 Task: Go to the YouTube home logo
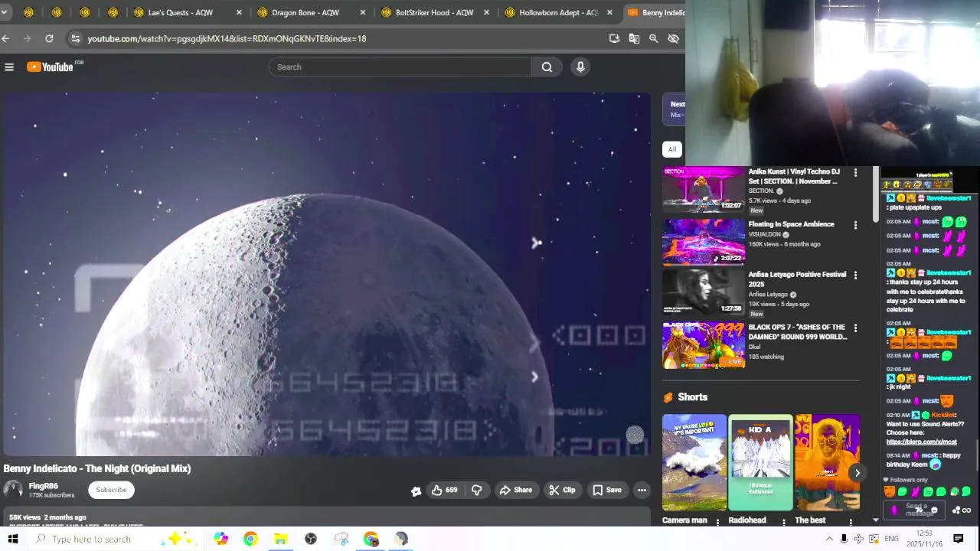tap(51, 67)
